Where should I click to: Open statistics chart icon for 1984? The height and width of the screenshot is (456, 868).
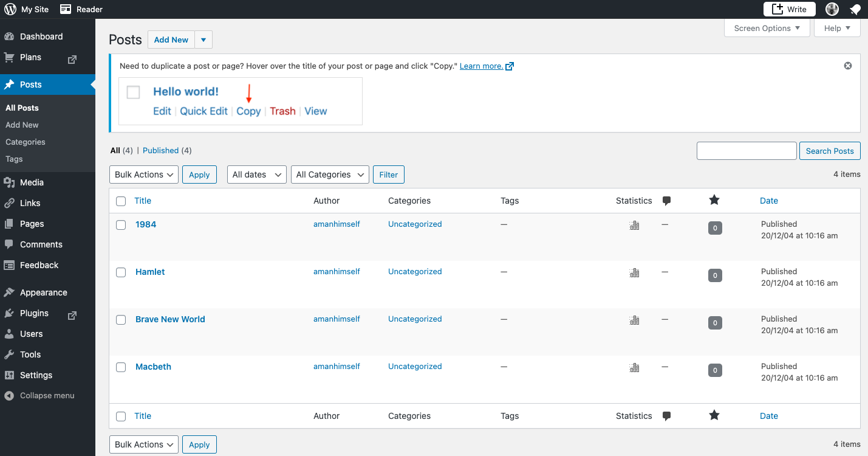635,226
